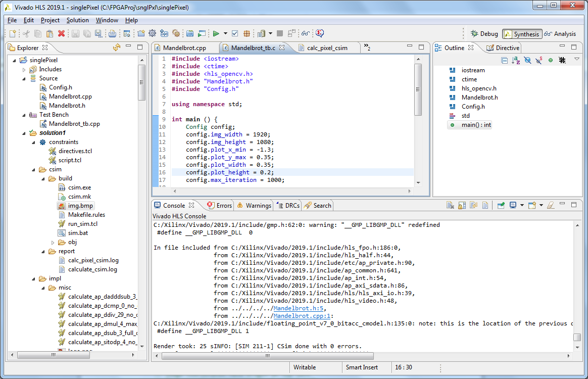Click the green Run C Synthesis button
Viewport: 588px width, 379px height.
coord(216,34)
